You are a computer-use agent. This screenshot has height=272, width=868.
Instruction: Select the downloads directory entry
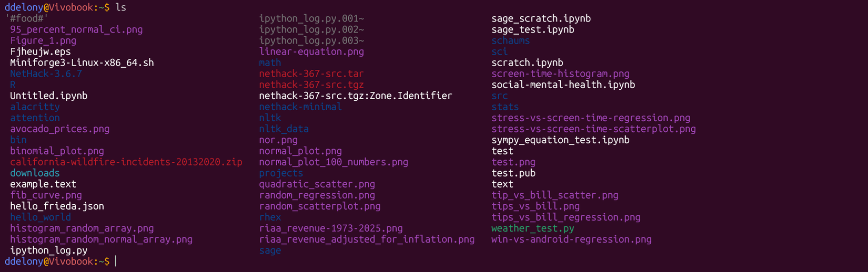click(35, 173)
